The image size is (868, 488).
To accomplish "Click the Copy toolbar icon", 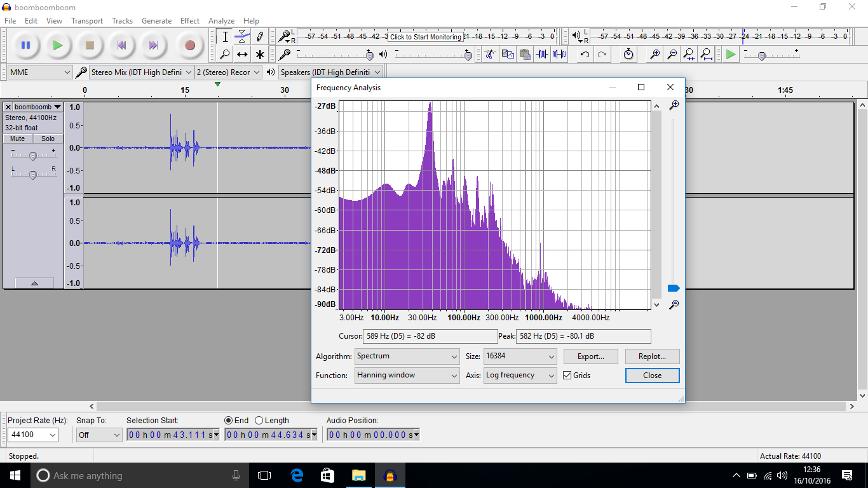I will pyautogui.click(x=507, y=54).
